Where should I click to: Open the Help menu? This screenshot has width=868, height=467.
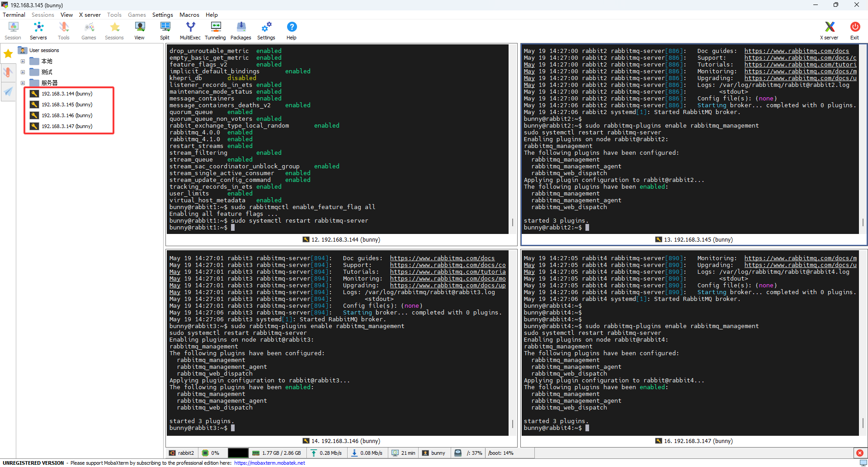212,14
